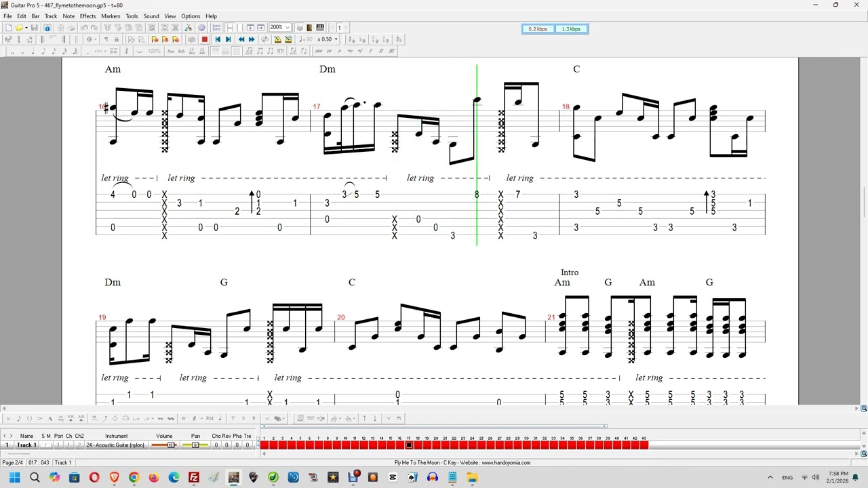Open the Sound menu

pos(151,16)
